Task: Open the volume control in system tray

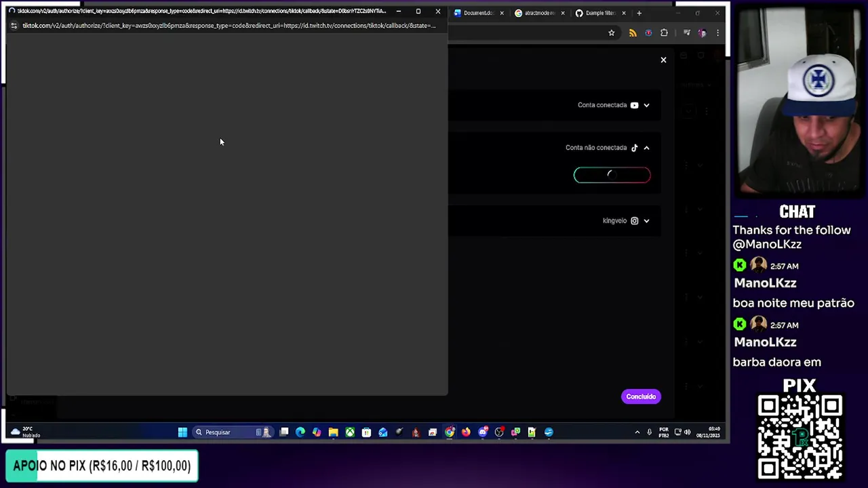Action: [x=688, y=432]
